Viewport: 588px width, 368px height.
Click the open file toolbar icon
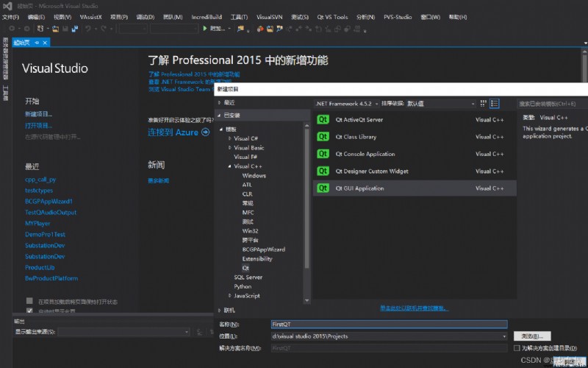point(56,29)
